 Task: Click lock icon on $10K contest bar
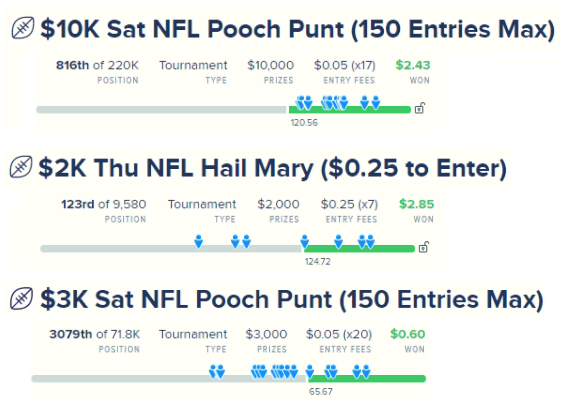click(x=420, y=108)
